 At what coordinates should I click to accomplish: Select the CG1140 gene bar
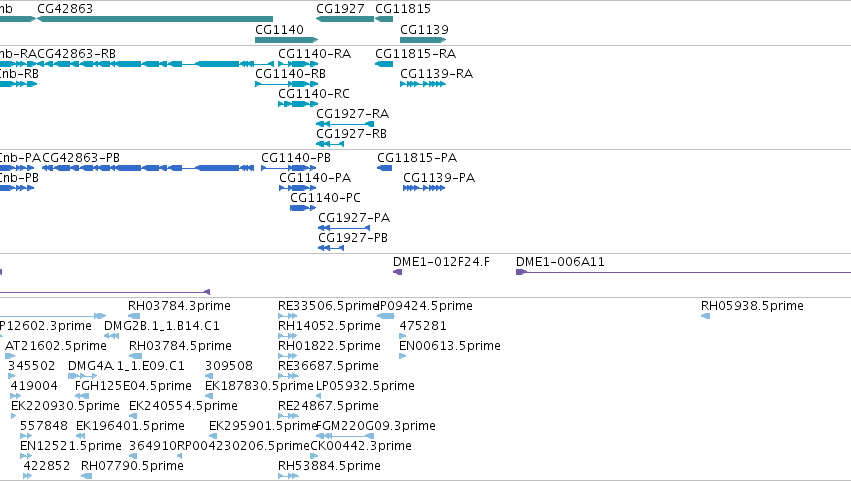click(287, 40)
